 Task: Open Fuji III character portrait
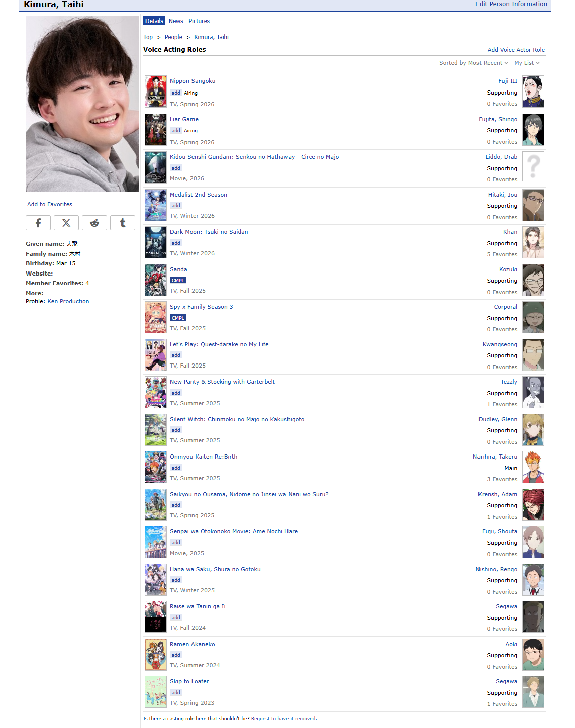tap(533, 92)
